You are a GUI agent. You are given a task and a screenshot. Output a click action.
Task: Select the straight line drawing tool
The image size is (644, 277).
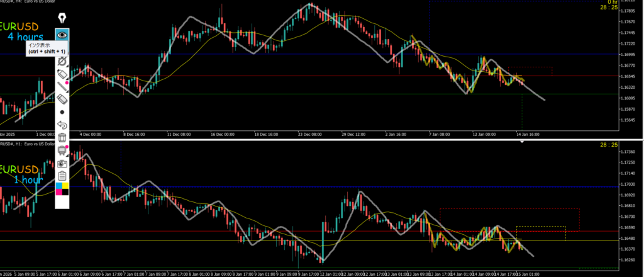62,87
